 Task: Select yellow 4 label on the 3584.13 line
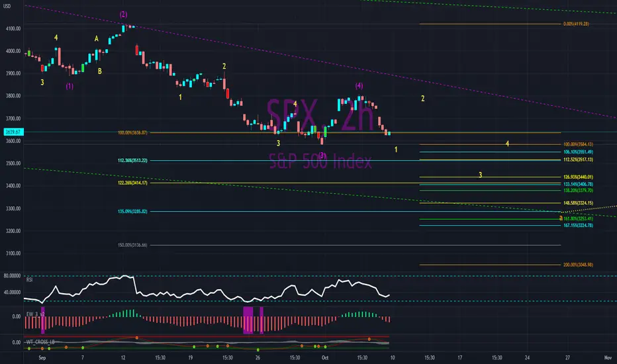(x=507, y=144)
